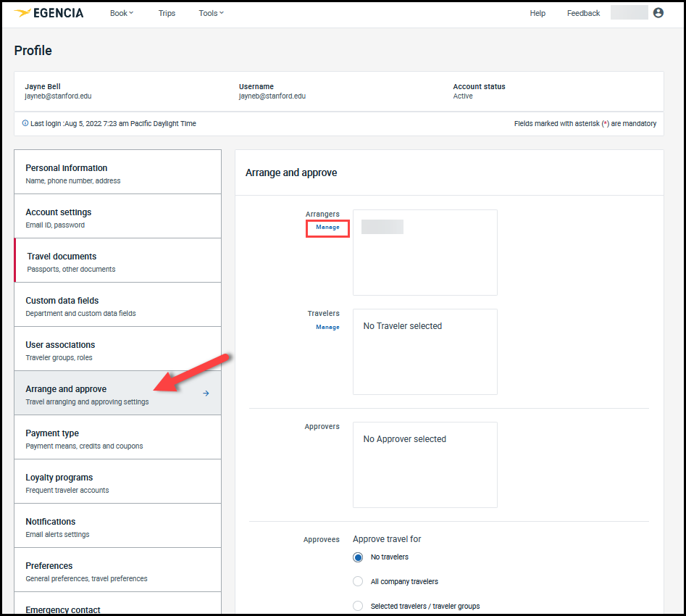Open Payment type section

pyautogui.click(x=117, y=438)
